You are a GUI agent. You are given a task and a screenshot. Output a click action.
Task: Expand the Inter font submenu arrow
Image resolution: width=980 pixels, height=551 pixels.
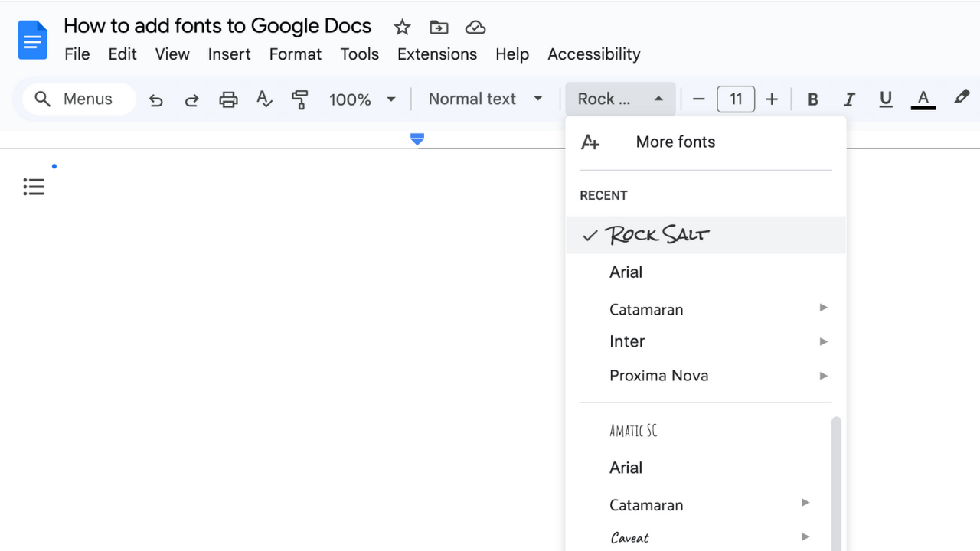824,341
